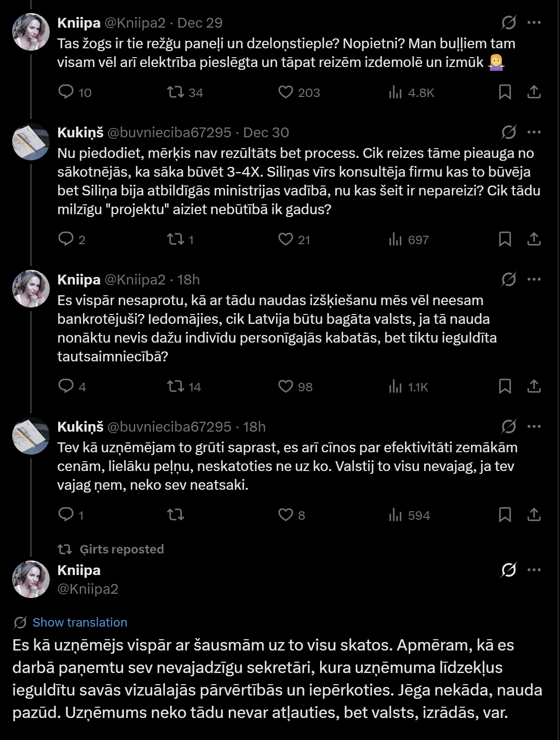Share Kukiņš's Dec 30 tweet

(x=534, y=239)
